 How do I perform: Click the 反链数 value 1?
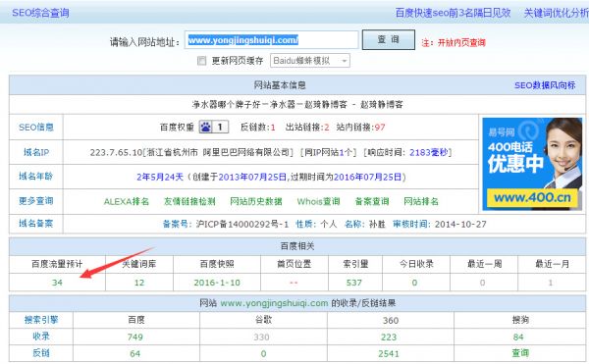[273, 128]
